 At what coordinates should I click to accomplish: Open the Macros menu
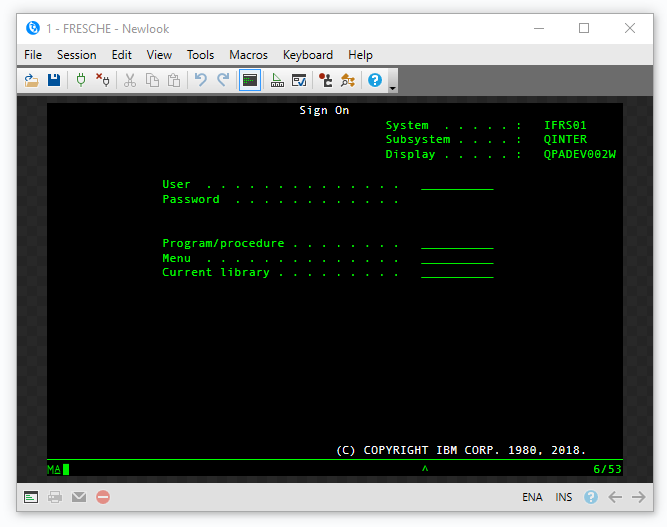(x=248, y=55)
